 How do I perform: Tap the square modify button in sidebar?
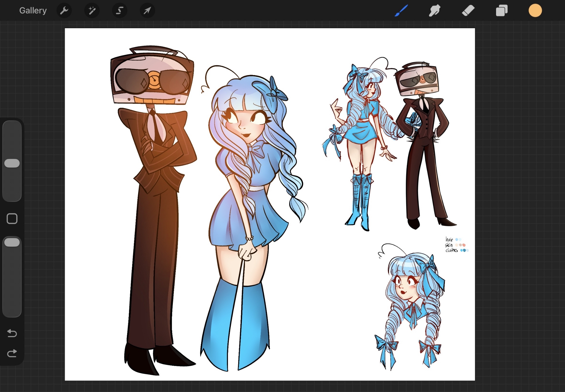12,218
